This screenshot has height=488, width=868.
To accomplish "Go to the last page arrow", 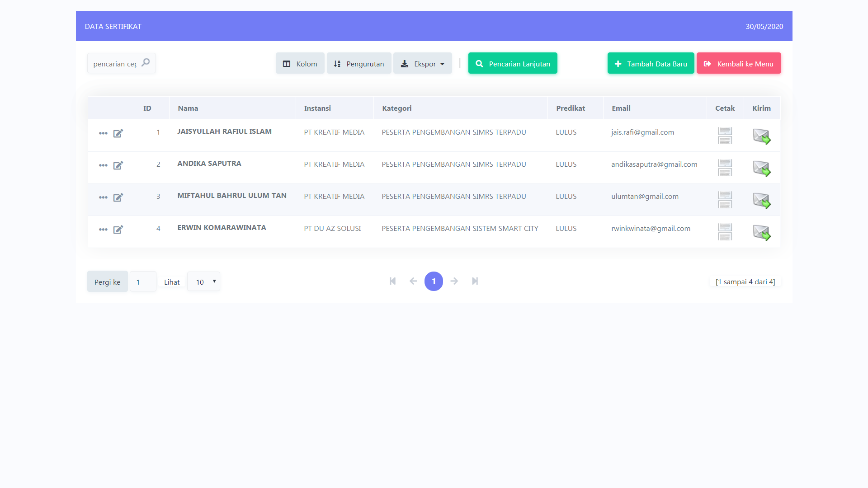I will coord(475,281).
